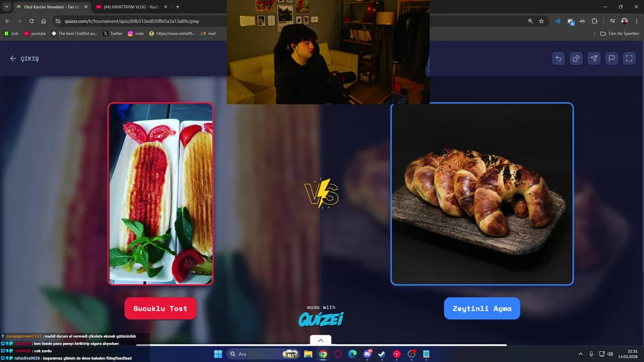Open Steam from the taskbar
Viewport: 644px width, 362px height.
point(382,354)
